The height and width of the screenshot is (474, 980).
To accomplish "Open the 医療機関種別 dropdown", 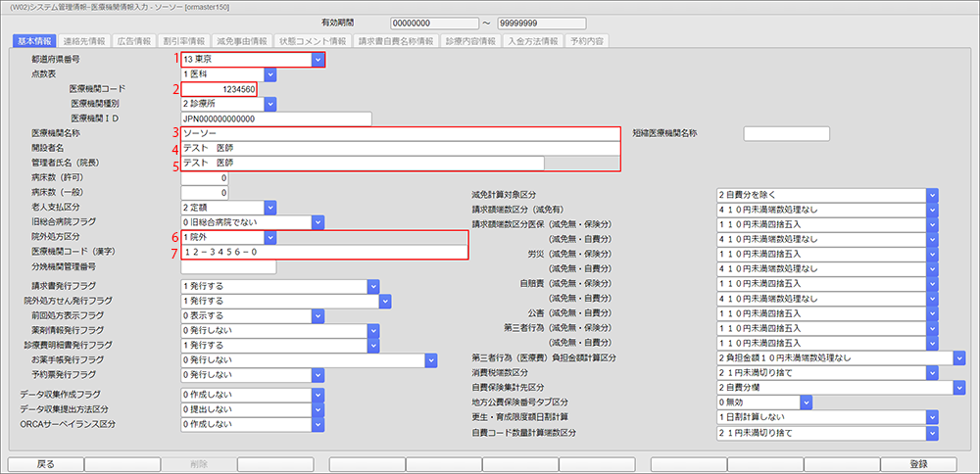I will pos(269,104).
